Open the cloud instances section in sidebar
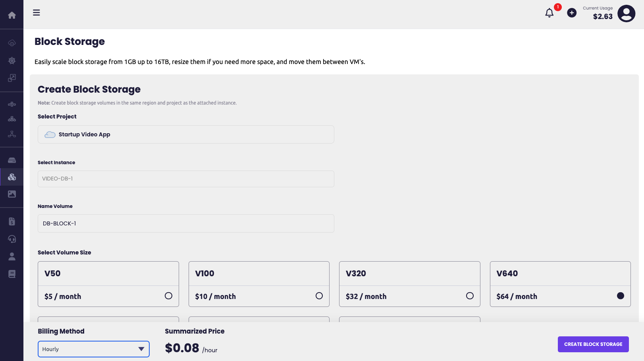Viewport: 644px width, 361px height. (12, 43)
